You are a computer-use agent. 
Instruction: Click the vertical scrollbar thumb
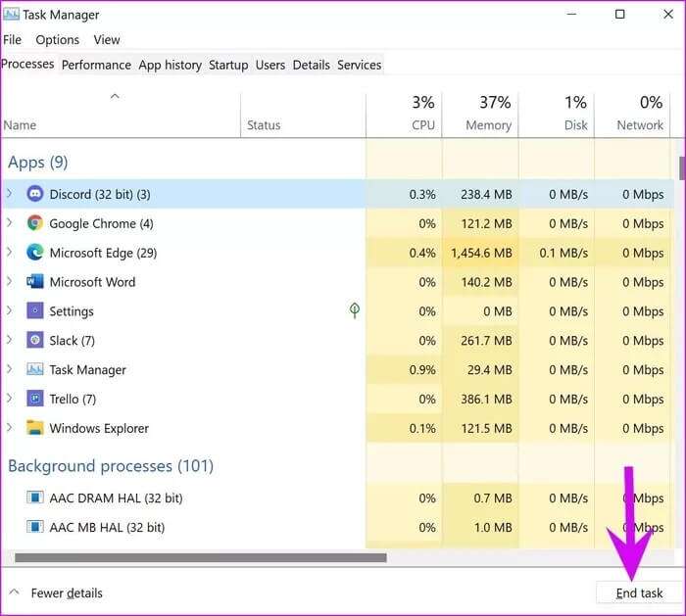682,168
